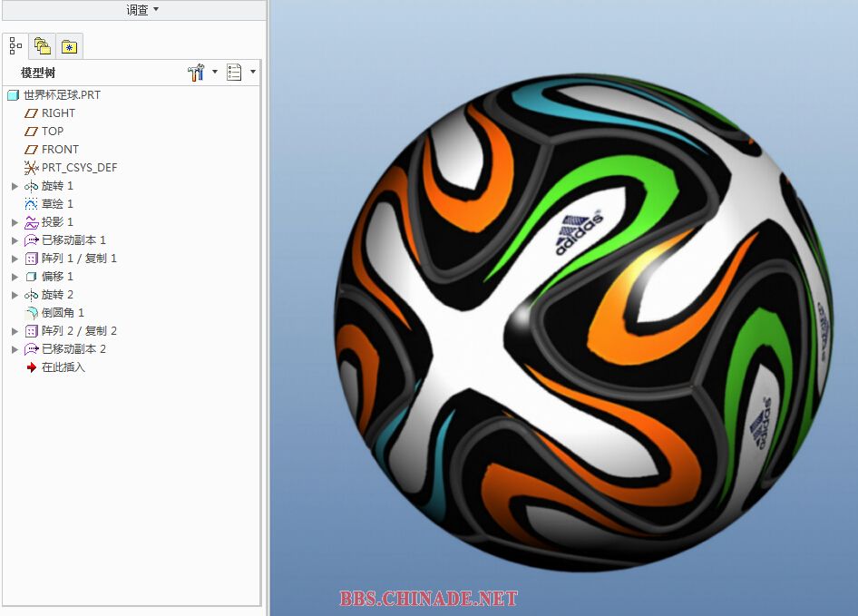858x616 pixels.
Task: Switch to the model tree tab icon
Action: [x=15, y=46]
